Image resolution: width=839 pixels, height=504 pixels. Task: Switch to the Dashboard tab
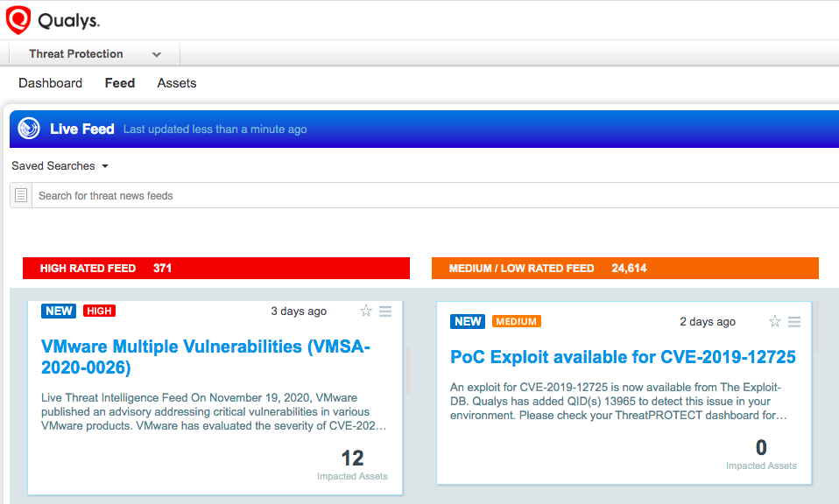[50, 83]
